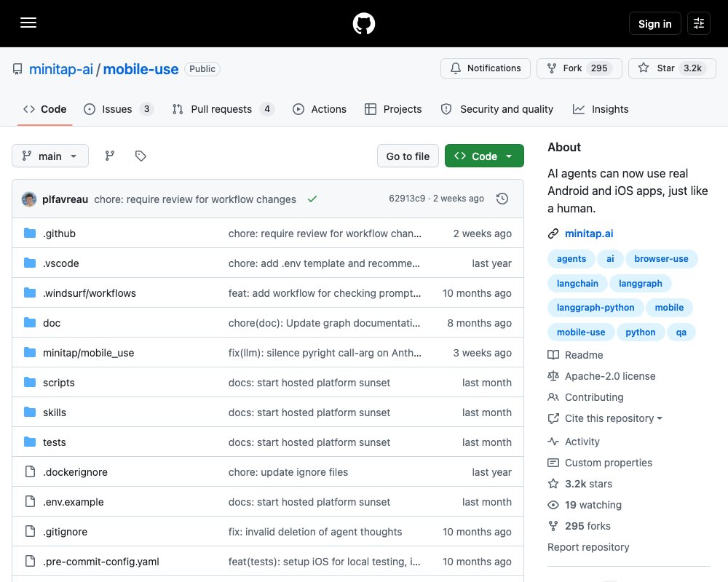Click the license scale icon
728x582 pixels.
click(553, 376)
